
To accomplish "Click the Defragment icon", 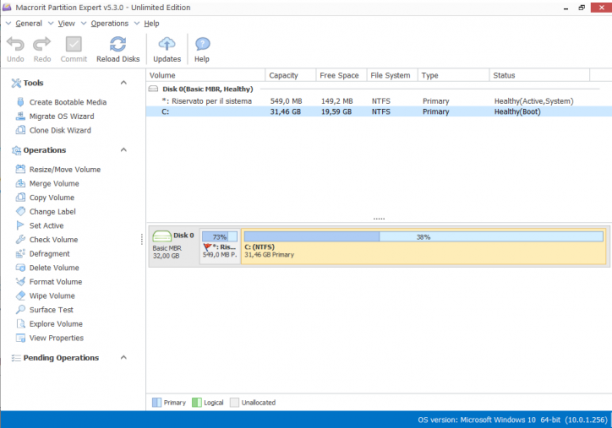I will tap(20, 254).
